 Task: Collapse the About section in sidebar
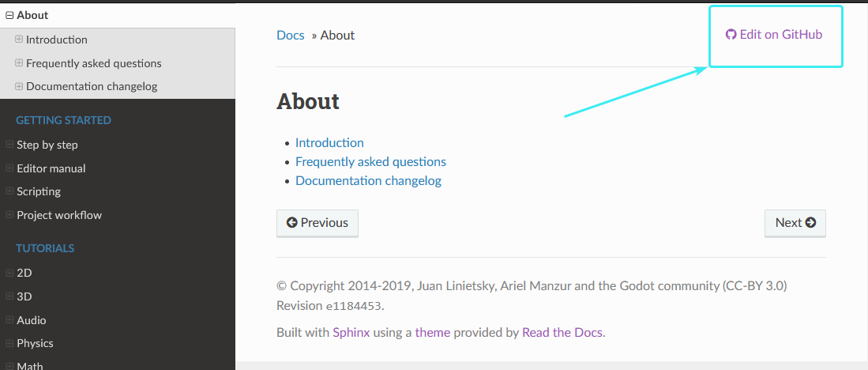tap(9, 16)
